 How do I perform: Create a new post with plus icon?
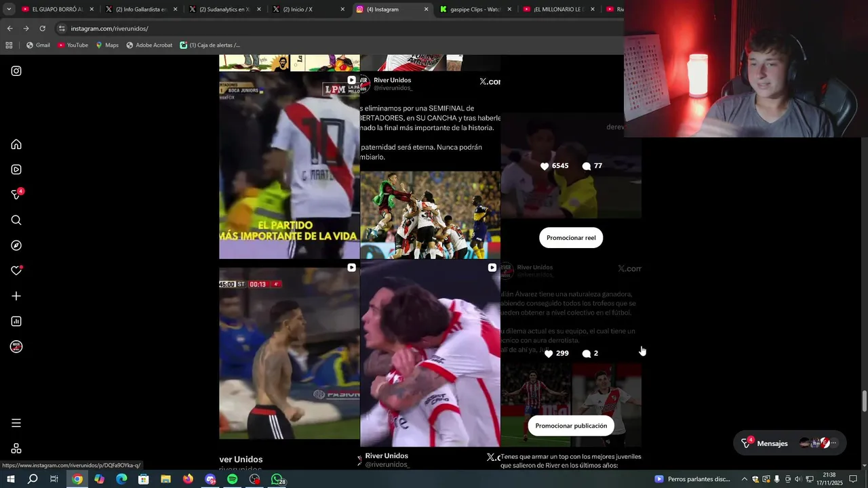coord(16,296)
